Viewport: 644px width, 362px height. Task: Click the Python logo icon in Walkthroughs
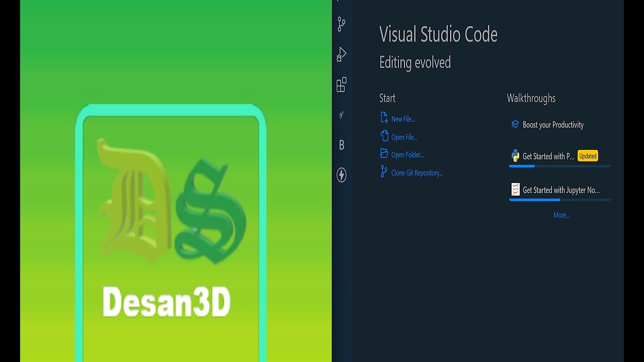(x=515, y=156)
